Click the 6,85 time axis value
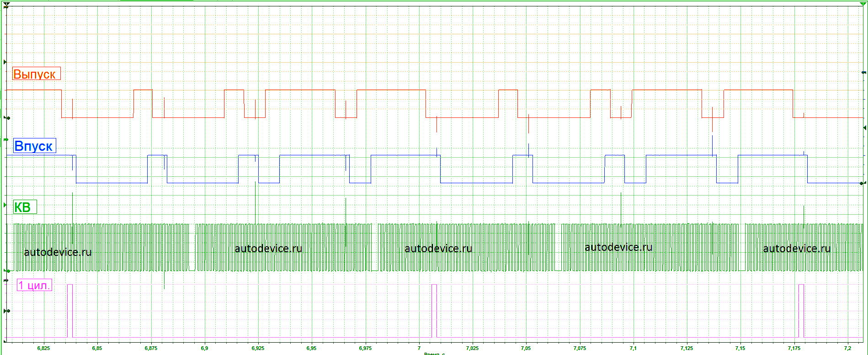 coord(97,349)
